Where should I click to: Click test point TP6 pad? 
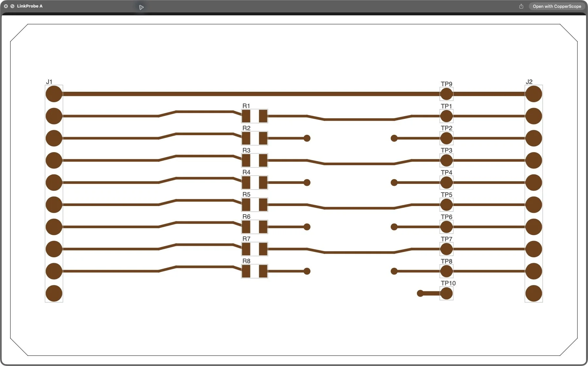pos(446,227)
